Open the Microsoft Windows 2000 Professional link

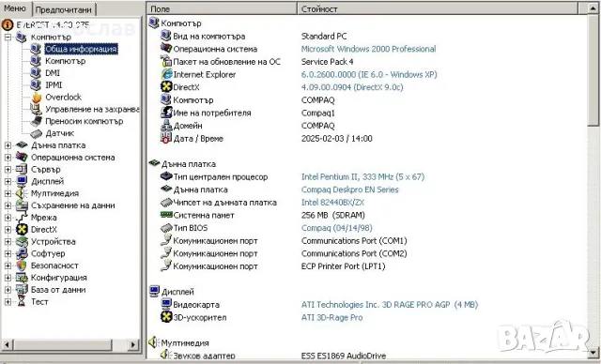tap(368, 49)
